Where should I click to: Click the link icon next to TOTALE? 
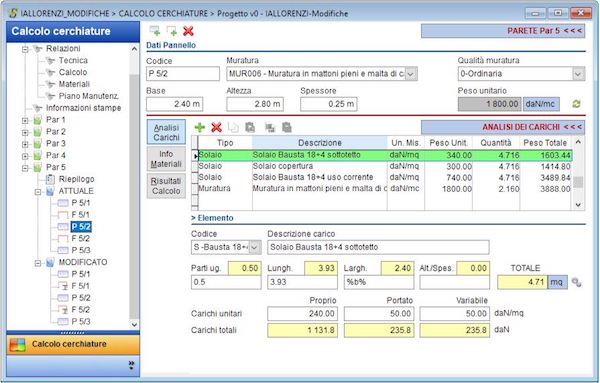(576, 282)
